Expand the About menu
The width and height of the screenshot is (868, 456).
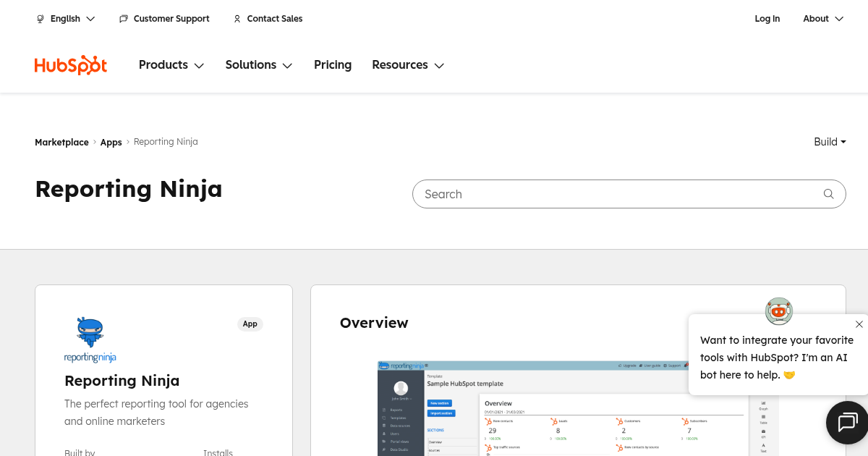tap(823, 19)
